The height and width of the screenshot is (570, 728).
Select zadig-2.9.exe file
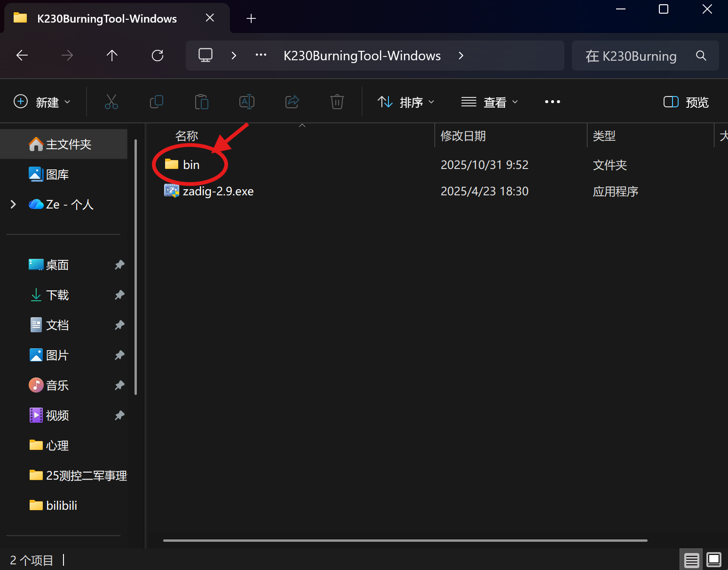coord(218,191)
